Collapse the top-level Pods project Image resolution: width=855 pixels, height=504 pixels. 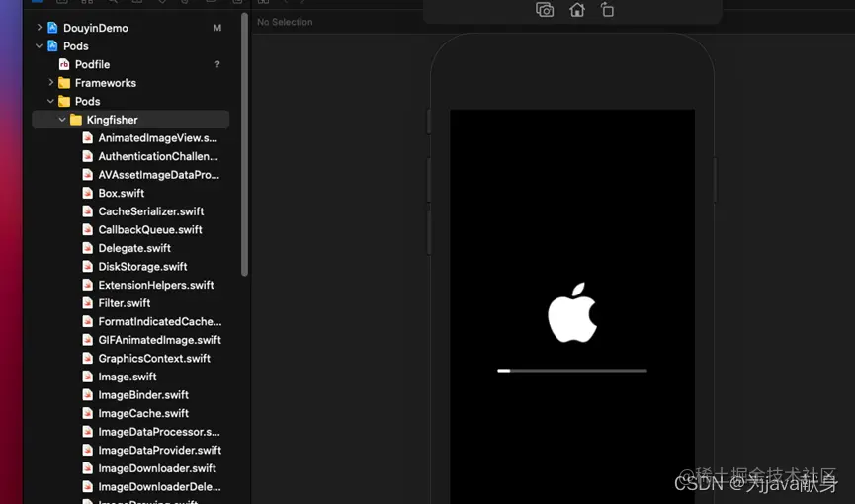(x=40, y=45)
